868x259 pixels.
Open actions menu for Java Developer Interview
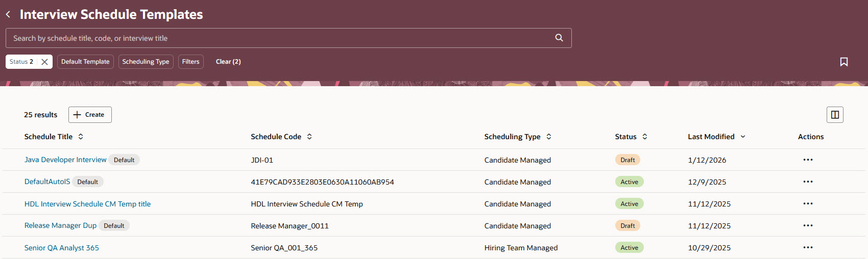click(808, 160)
